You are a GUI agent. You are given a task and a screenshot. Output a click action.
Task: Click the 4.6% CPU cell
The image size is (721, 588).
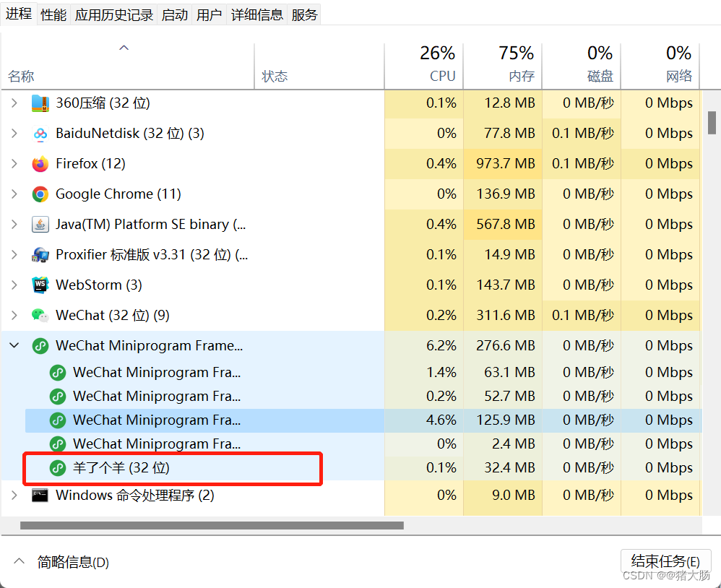coord(424,420)
